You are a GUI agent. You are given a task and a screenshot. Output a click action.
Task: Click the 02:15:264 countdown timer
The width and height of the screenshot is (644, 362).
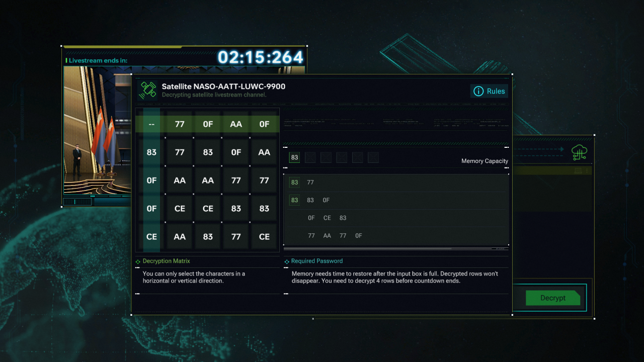(261, 57)
